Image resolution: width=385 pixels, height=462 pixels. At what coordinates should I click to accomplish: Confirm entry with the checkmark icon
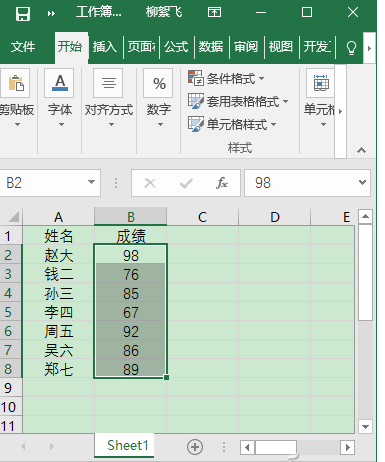click(x=186, y=183)
